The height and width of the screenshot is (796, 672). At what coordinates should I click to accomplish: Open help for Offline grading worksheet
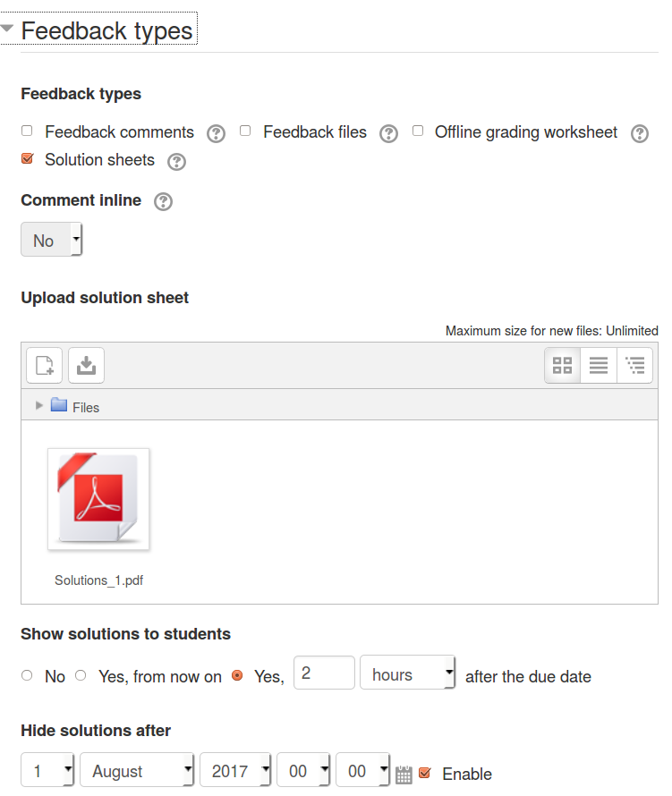point(640,133)
